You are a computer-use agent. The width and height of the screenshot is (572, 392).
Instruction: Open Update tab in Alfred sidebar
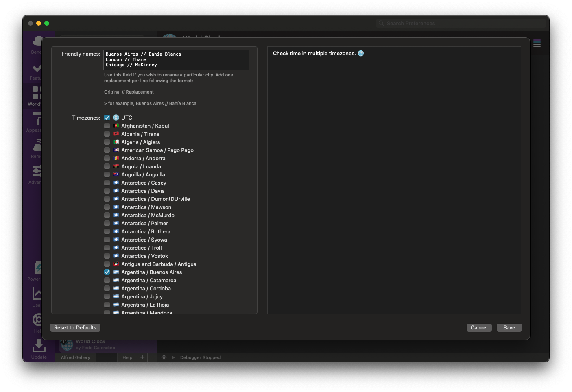39,349
